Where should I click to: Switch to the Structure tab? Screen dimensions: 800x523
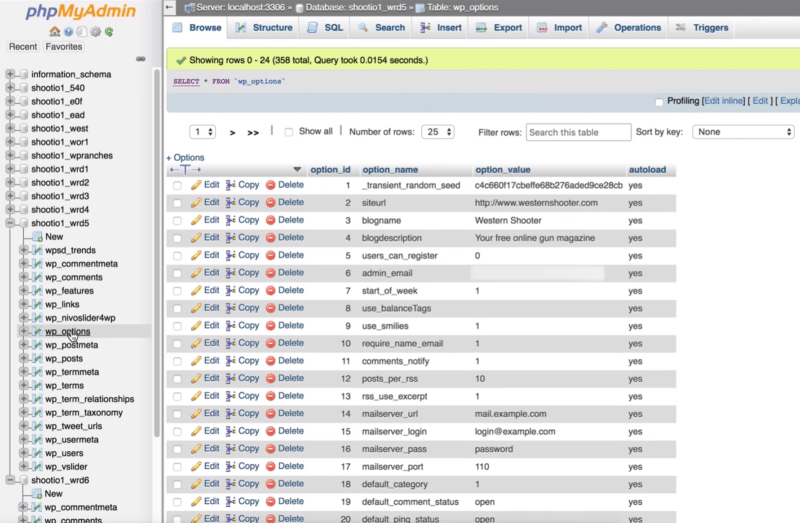click(x=264, y=28)
